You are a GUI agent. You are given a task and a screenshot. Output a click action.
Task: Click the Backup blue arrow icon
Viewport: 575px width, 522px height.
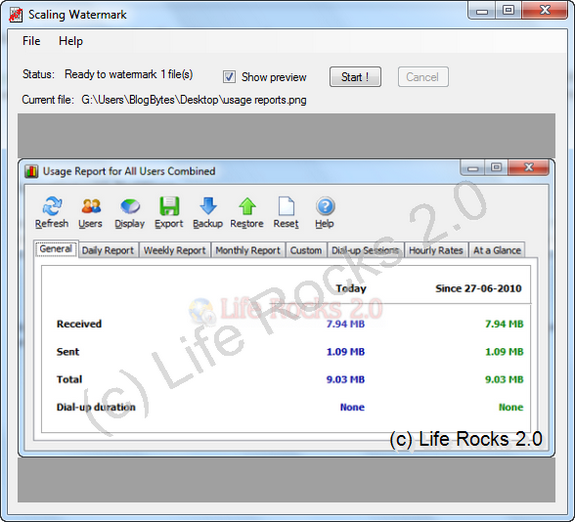click(x=208, y=206)
